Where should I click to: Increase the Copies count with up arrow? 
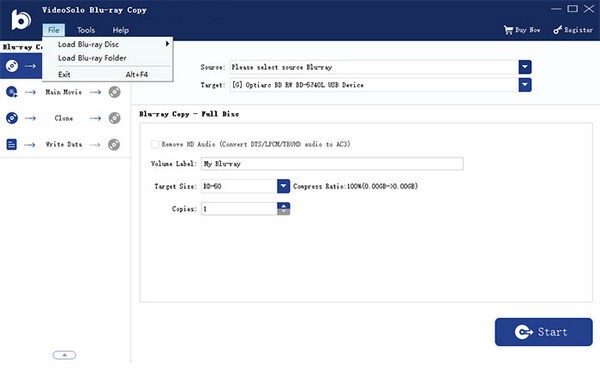tap(283, 205)
